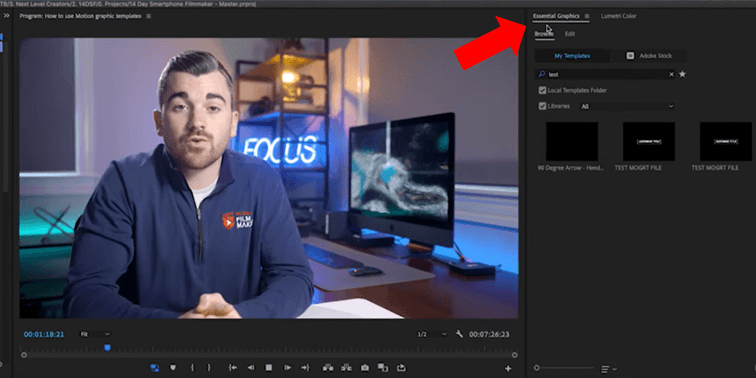Click the Mark In bracket button
Image resolution: width=756 pixels, height=378 pixels.
192,368
